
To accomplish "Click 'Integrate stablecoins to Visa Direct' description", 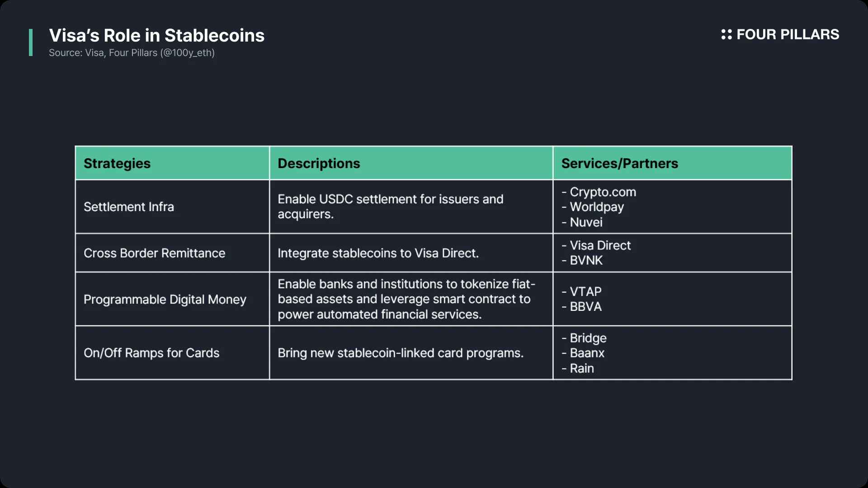I will (x=378, y=253).
